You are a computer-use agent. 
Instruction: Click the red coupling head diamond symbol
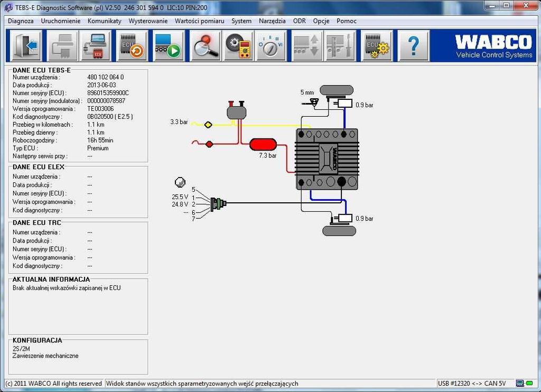209,144
